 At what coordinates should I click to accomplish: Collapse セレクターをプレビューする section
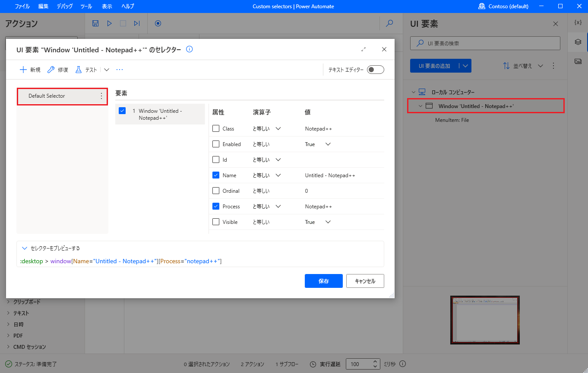pyautogui.click(x=25, y=248)
